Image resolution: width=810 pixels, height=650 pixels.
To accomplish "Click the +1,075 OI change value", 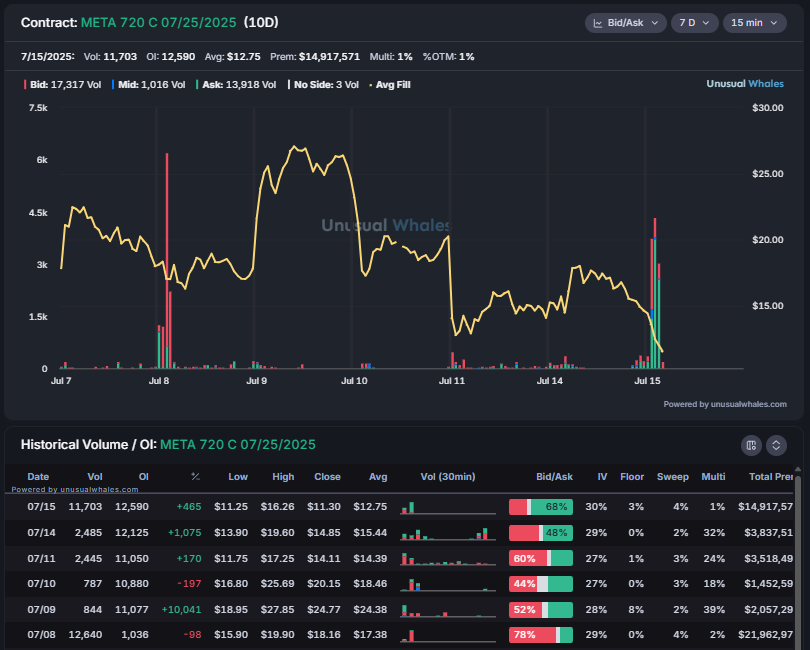I will 184,532.
